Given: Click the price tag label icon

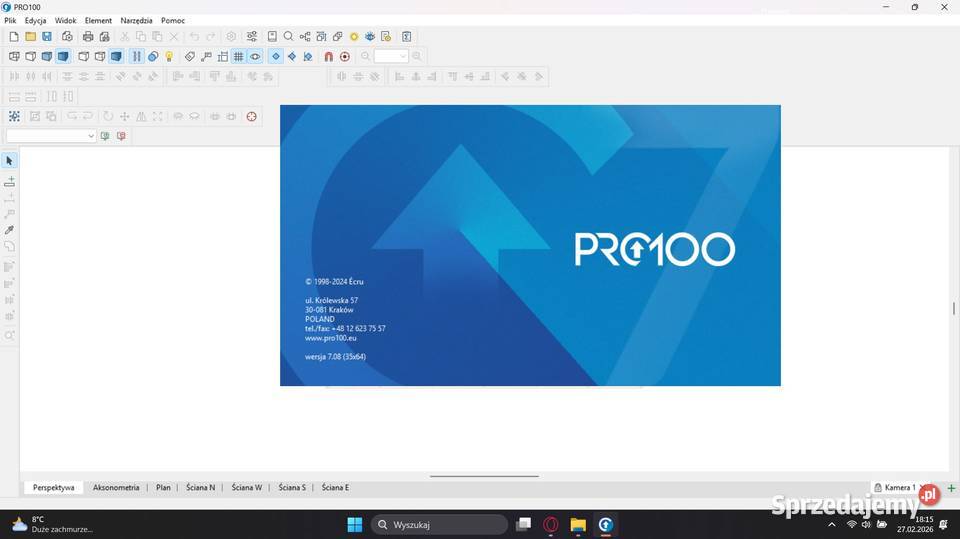Looking at the screenshot, I should [190, 56].
